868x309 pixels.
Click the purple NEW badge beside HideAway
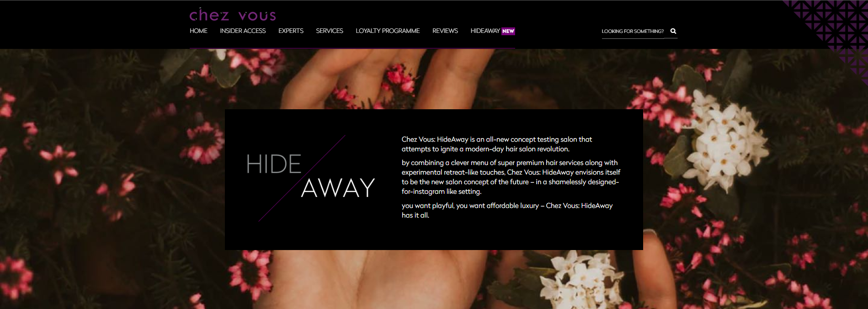508,31
